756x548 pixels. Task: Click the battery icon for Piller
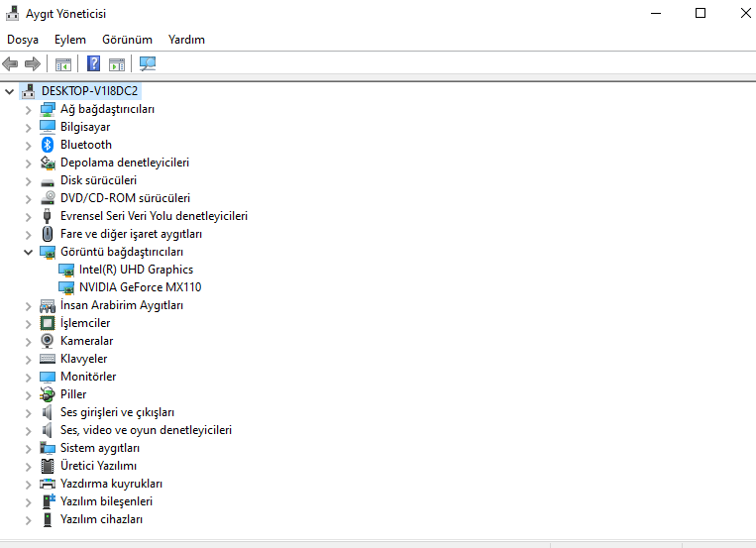48,394
